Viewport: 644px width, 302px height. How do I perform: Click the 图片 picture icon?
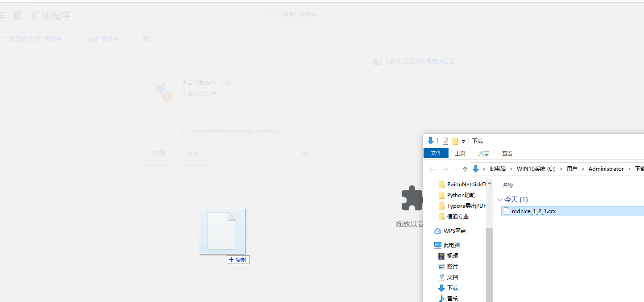pyautogui.click(x=441, y=267)
